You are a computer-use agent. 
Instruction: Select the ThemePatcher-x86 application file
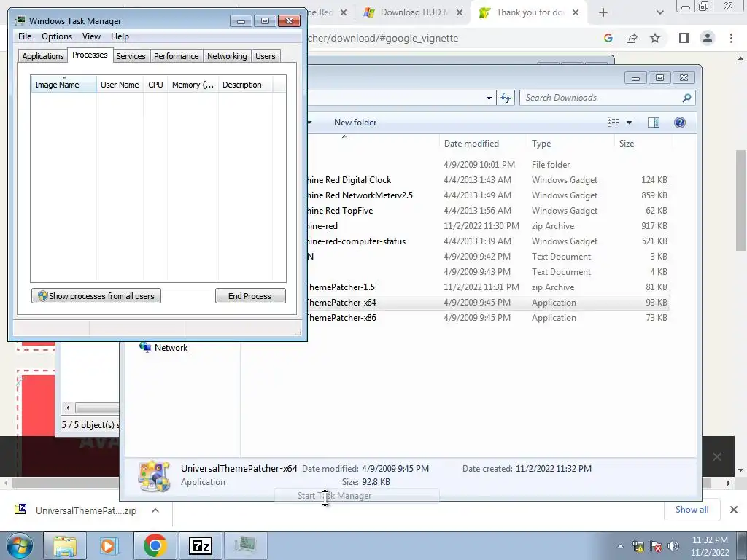tap(488, 318)
